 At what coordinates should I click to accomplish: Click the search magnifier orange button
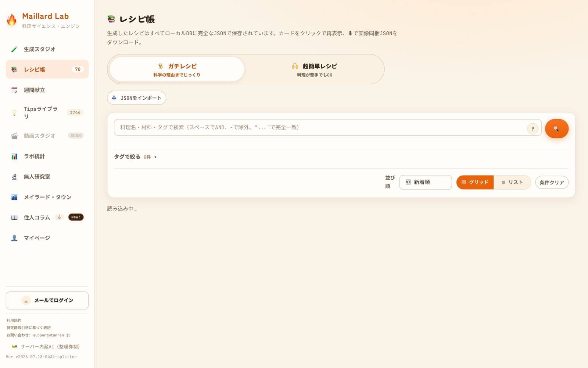click(556, 128)
